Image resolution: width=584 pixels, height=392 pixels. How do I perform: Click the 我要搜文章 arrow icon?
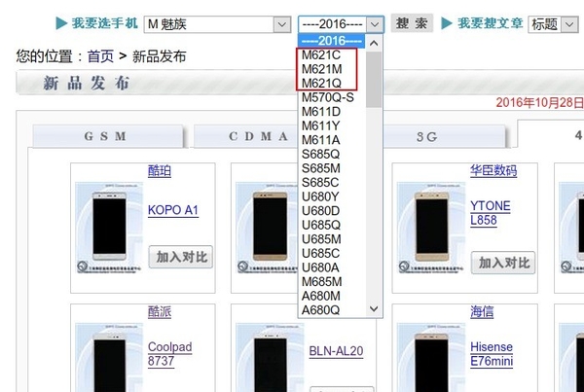[x=447, y=23]
